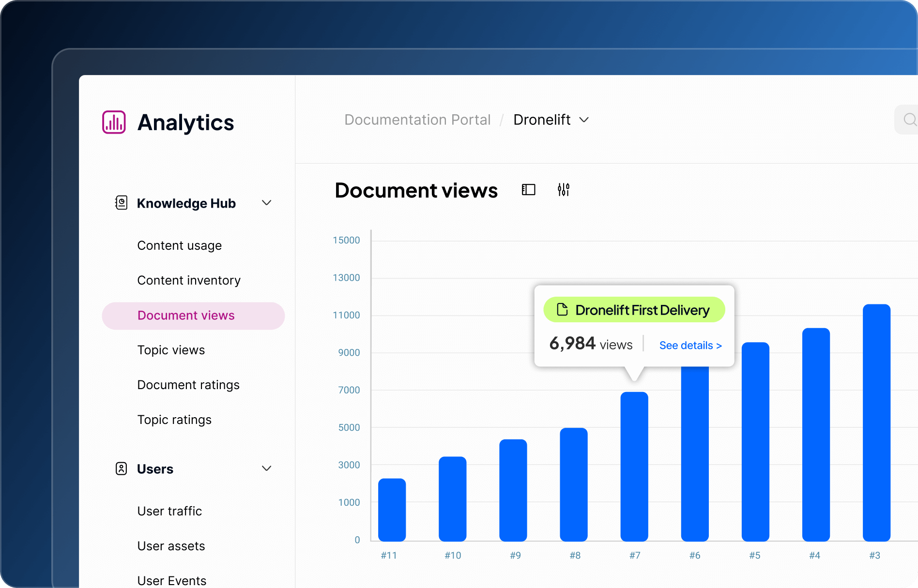
Task: Click Documentation Portal breadcrumb link
Action: (x=417, y=120)
